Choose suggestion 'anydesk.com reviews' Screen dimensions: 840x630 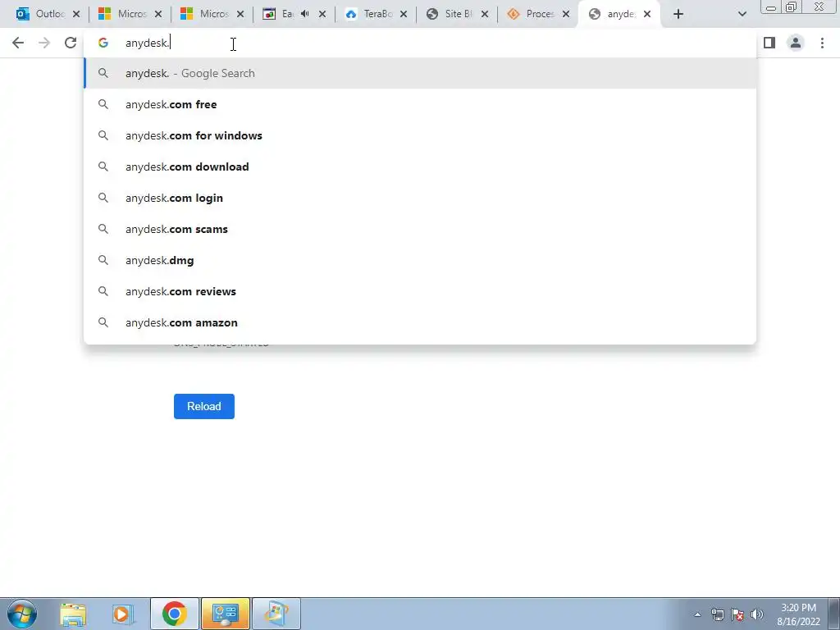pos(420,291)
